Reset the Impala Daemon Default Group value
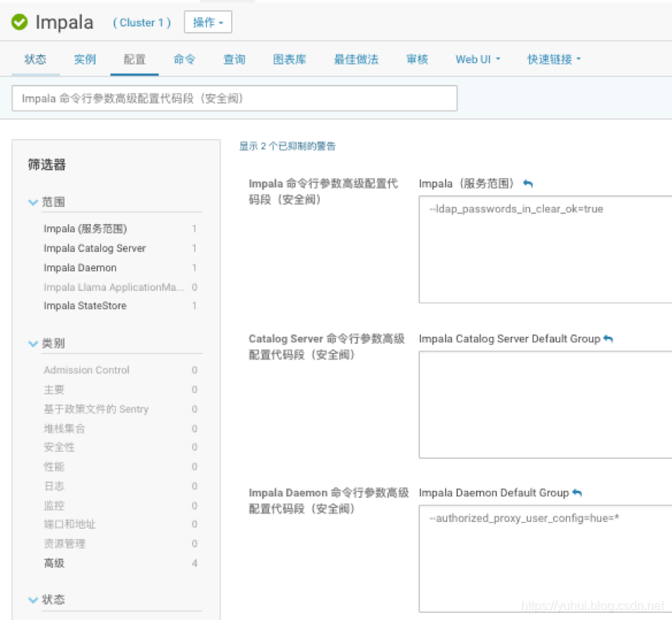 coord(577,492)
